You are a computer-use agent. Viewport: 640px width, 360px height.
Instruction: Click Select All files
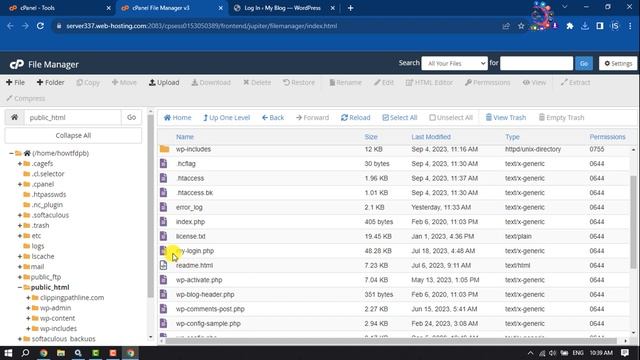tap(400, 118)
